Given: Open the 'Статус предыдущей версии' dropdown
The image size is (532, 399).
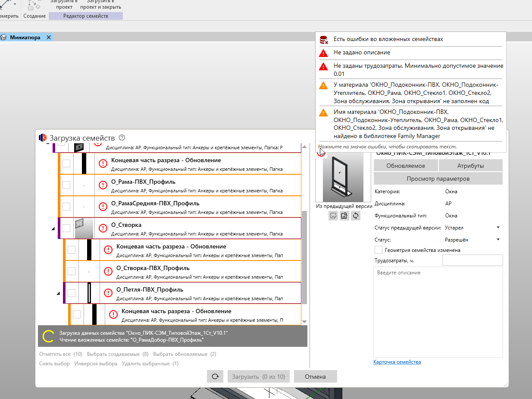Looking at the screenshot, I should pos(498,227).
